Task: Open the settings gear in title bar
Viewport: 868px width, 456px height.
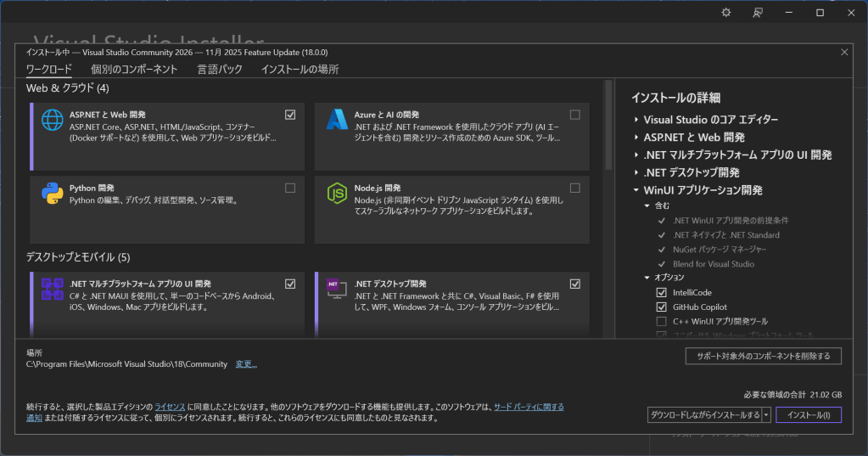Action: click(x=725, y=13)
